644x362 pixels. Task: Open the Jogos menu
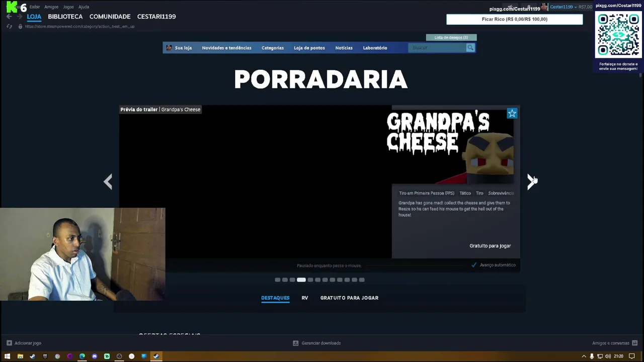pos(68,7)
